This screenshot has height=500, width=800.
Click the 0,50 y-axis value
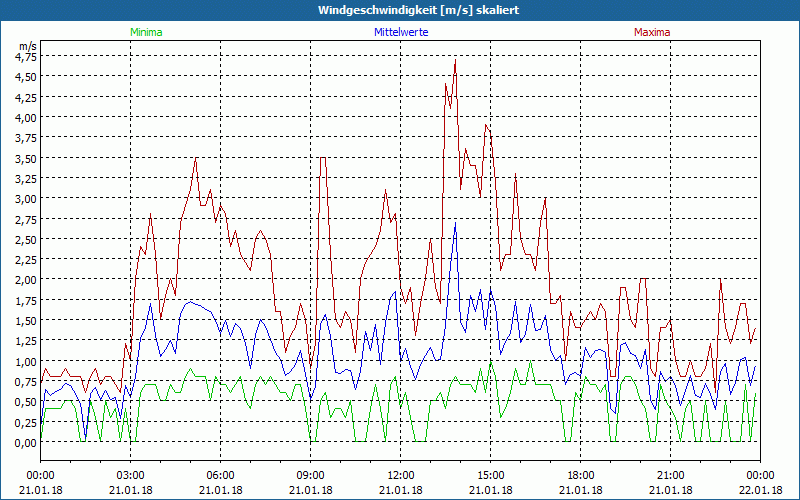coord(26,402)
